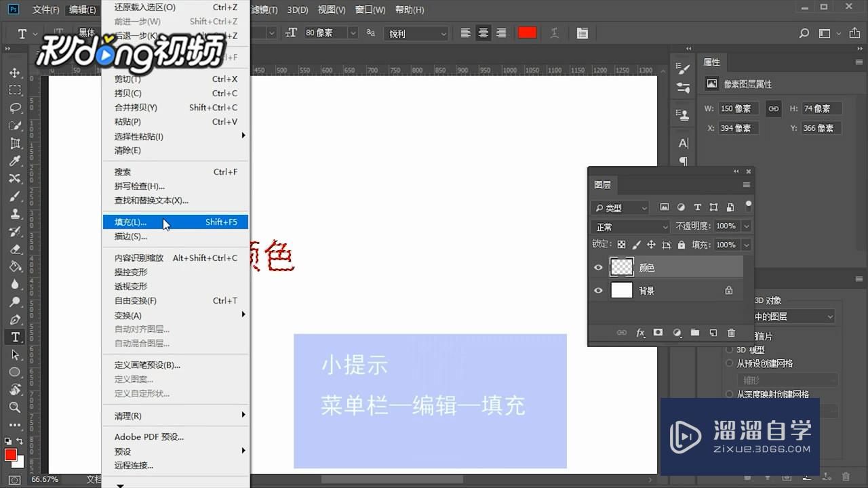Toggle type layer filter
Viewport: 868px width, 488px height.
click(697, 207)
